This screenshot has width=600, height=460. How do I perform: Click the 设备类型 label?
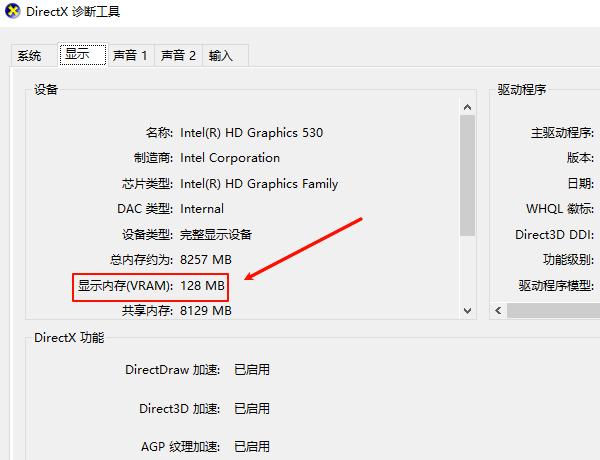pyautogui.click(x=147, y=235)
